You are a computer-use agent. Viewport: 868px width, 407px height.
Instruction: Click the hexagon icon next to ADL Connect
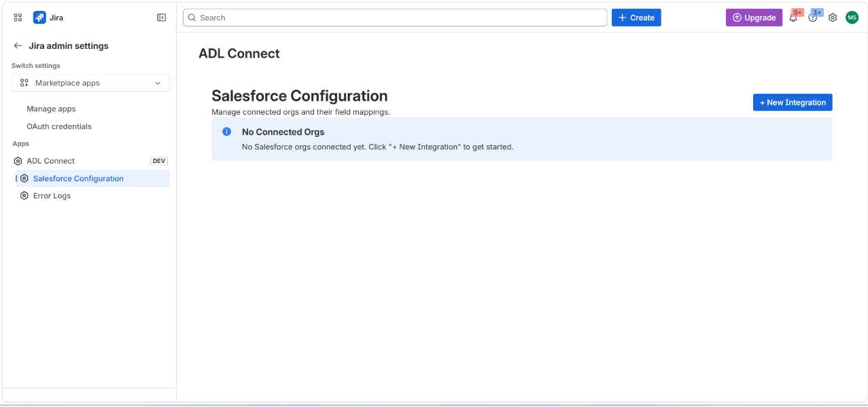tap(18, 161)
